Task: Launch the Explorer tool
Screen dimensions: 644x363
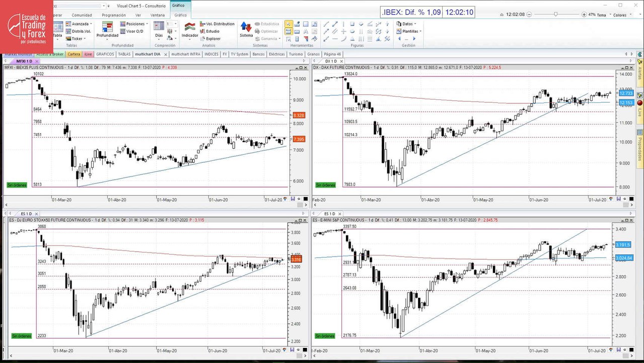Action: (210, 38)
